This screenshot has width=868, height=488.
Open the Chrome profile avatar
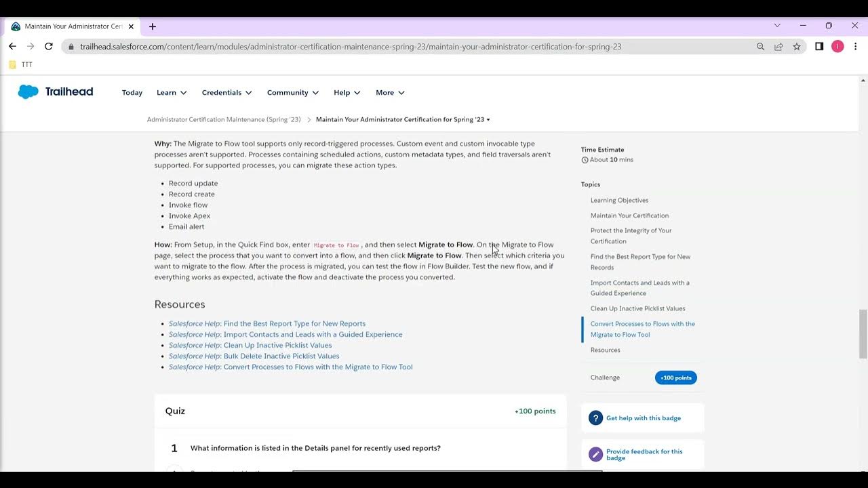click(x=837, y=47)
